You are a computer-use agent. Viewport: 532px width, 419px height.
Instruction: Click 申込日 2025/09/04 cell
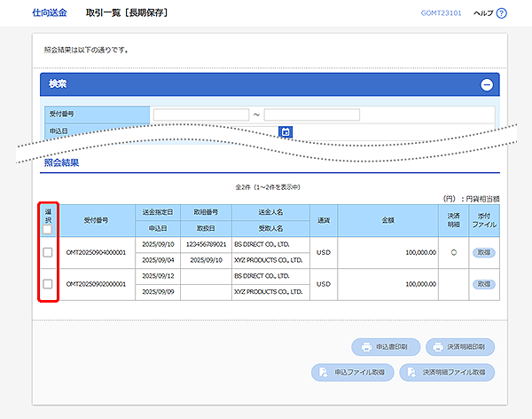point(158,260)
